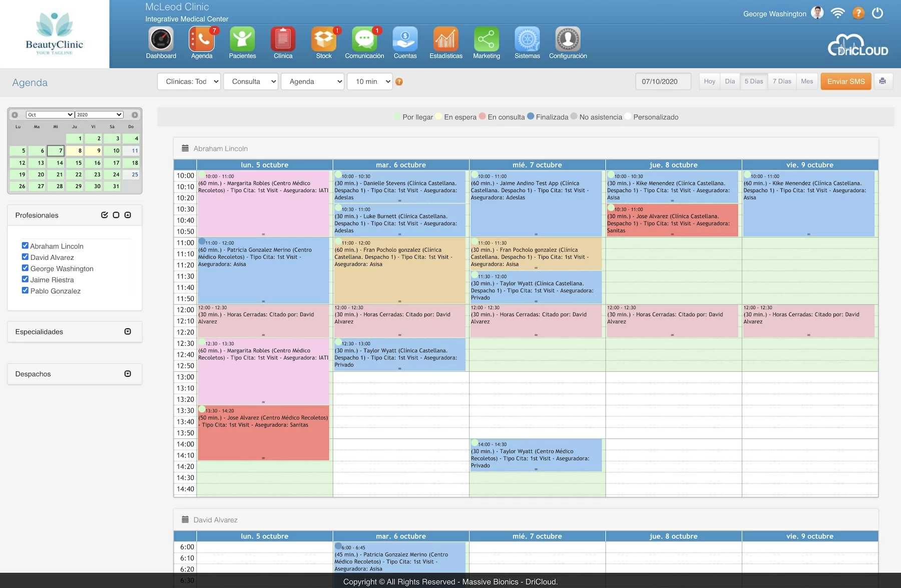Image resolution: width=901 pixels, height=588 pixels.
Task: Toggle the Pablo Gonzalez checkbox
Action: (25, 290)
